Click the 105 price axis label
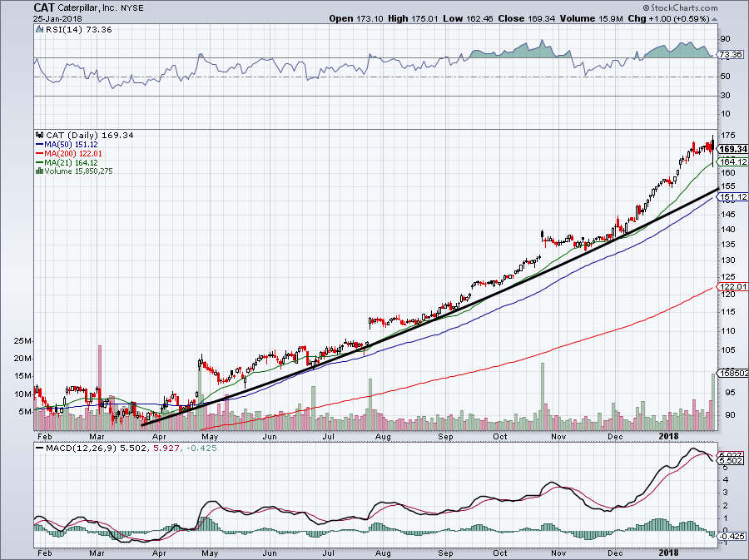This screenshot has width=749, height=560. 727,350
